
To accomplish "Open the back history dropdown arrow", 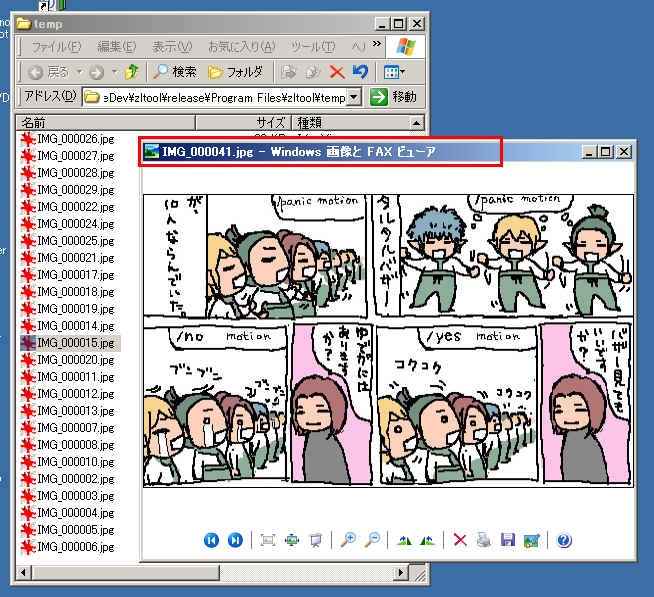I will tap(79, 72).
